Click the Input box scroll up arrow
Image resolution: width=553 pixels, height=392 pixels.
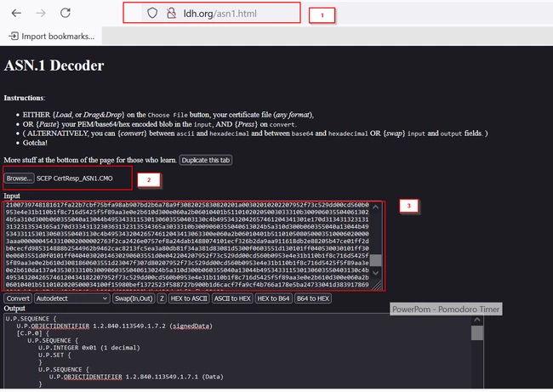pos(375,207)
